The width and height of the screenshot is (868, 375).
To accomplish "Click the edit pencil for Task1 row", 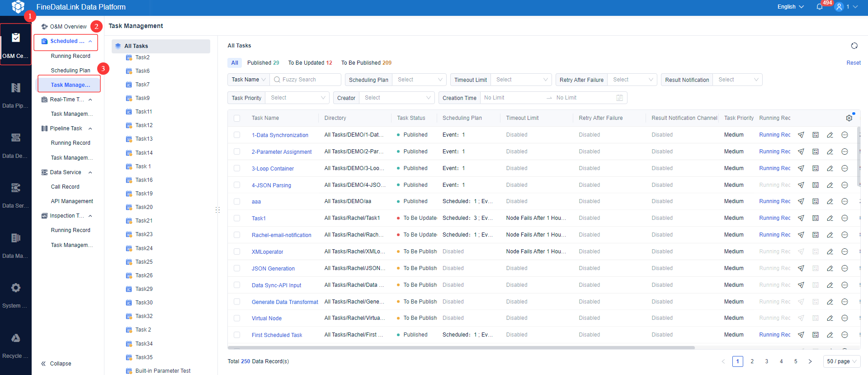I will pyautogui.click(x=830, y=218).
